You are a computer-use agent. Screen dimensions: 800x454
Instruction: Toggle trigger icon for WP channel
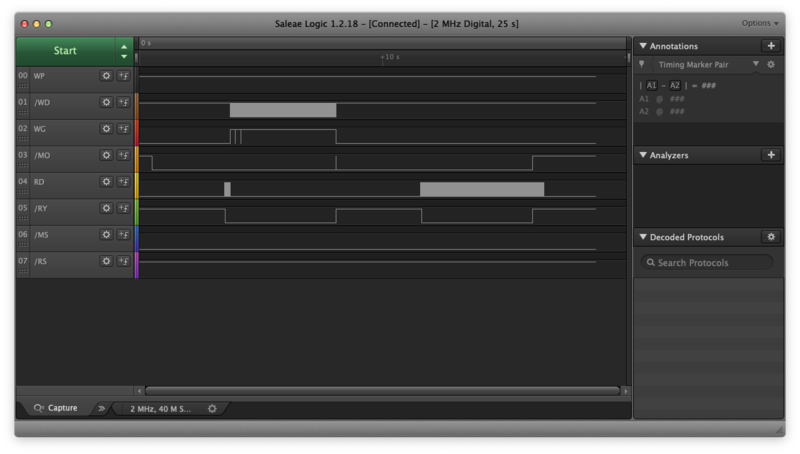(x=123, y=75)
